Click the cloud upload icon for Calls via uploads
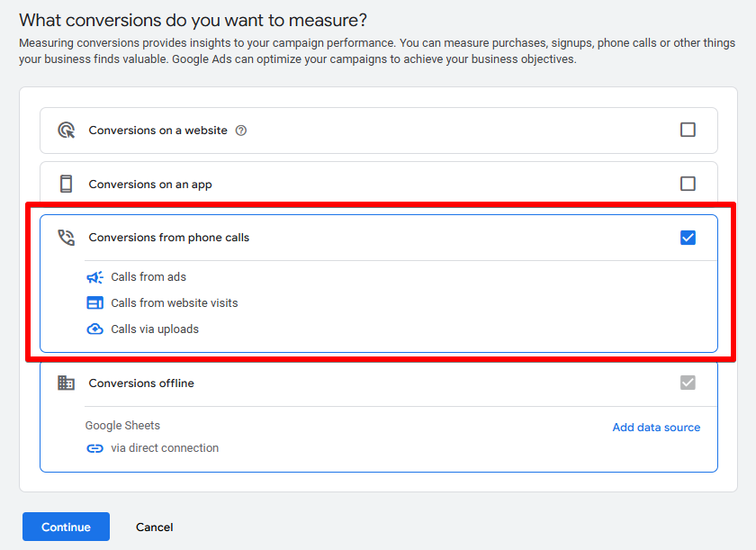Screen dimensions: 756x550 [95, 329]
